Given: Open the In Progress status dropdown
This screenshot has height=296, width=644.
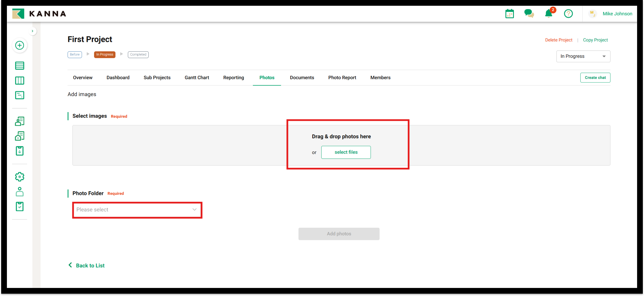Looking at the screenshot, I should (583, 56).
